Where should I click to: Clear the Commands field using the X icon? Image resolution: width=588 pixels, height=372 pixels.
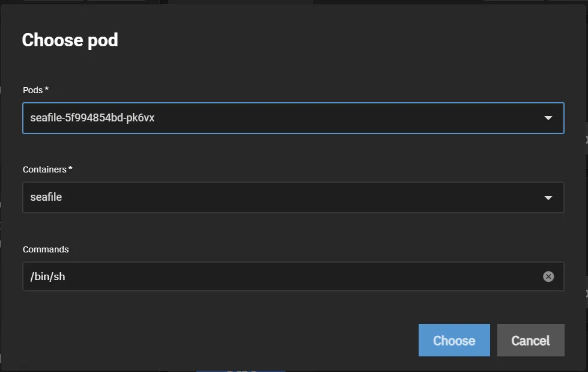tap(548, 276)
